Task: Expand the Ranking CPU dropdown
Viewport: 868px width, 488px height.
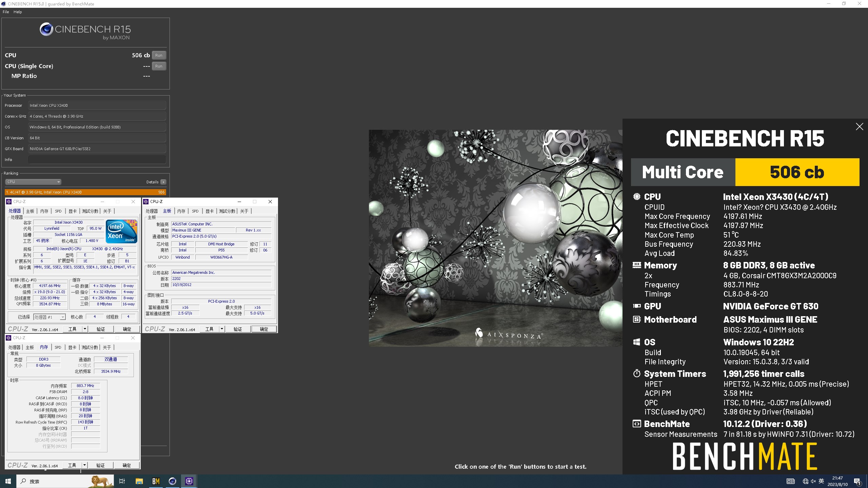Action: [x=33, y=182]
